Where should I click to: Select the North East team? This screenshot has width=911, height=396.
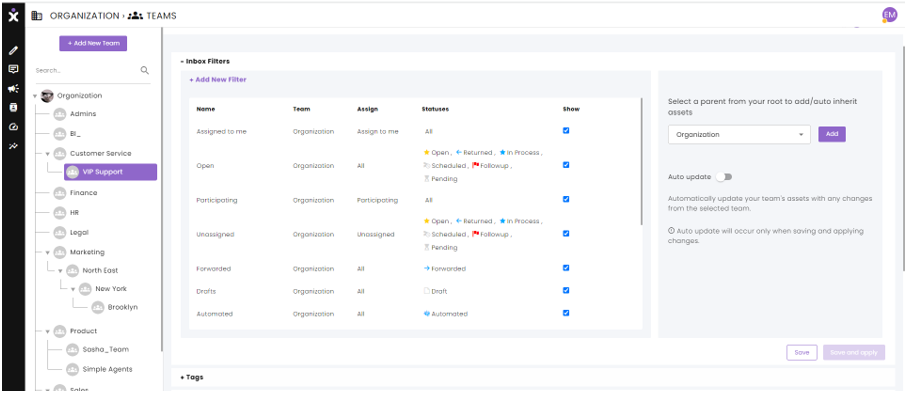[x=100, y=271]
